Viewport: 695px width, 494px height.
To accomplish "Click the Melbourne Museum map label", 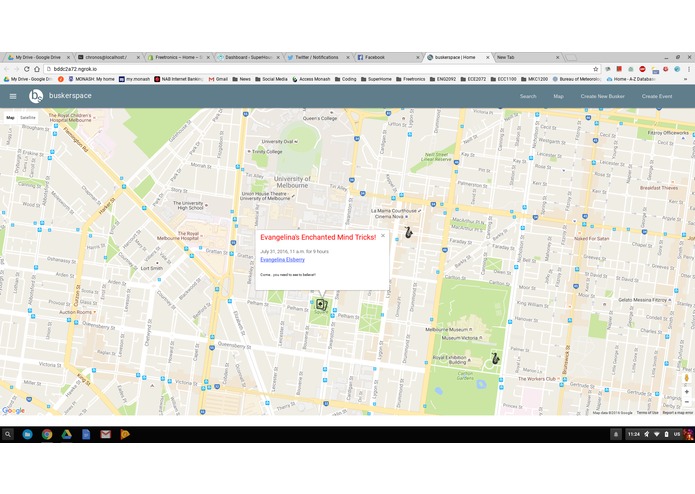I will click(446, 330).
